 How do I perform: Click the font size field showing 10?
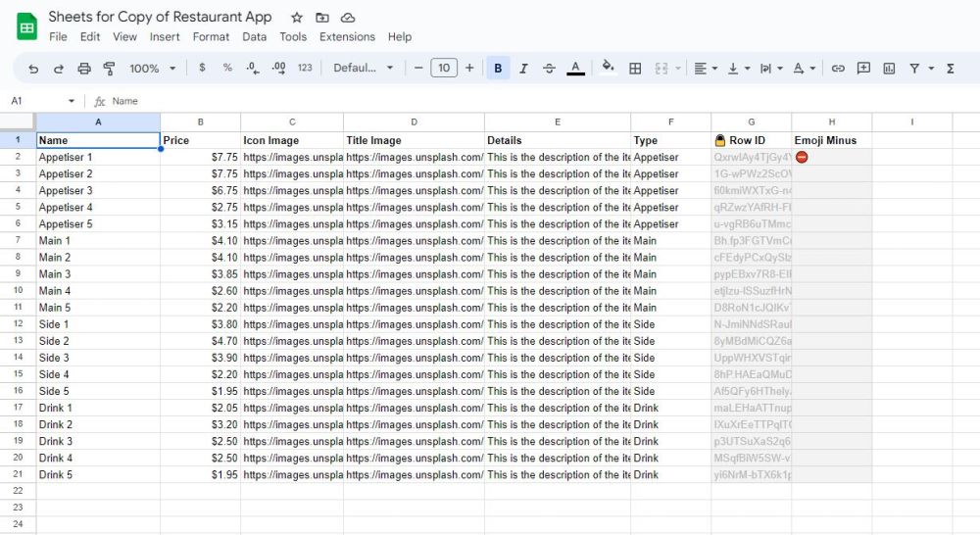tap(444, 68)
